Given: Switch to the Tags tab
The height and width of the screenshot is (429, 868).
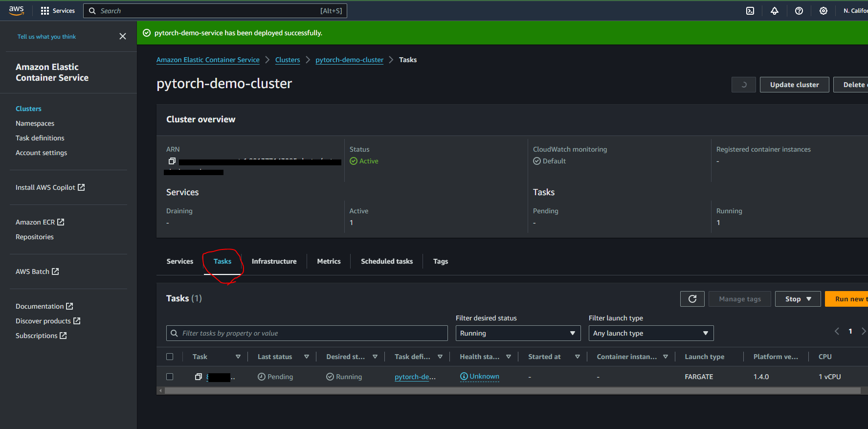Looking at the screenshot, I should tap(441, 261).
